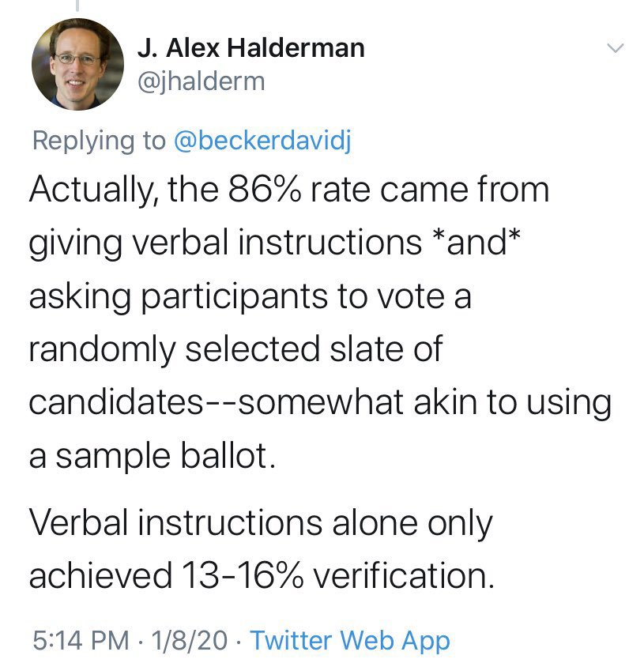Viewport: 644px width, 663px height.
Task: Click the thread connector line above avatar
Action: point(77,5)
